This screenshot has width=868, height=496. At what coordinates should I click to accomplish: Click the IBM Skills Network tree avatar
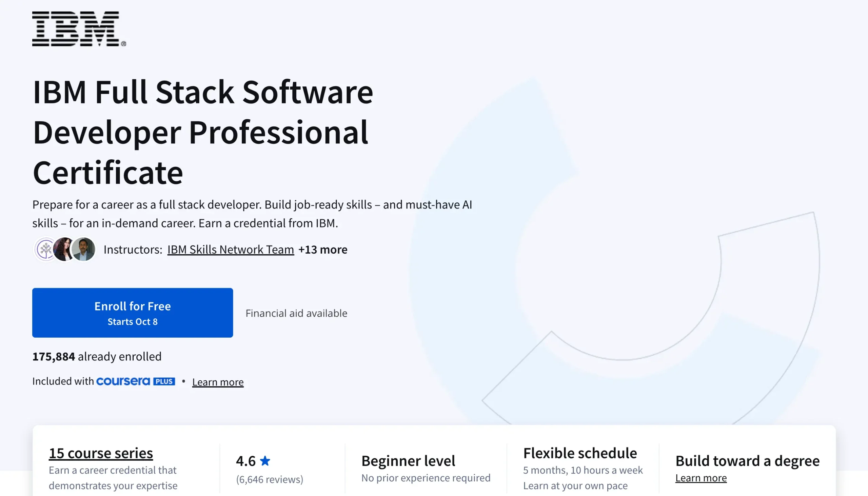click(45, 250)
